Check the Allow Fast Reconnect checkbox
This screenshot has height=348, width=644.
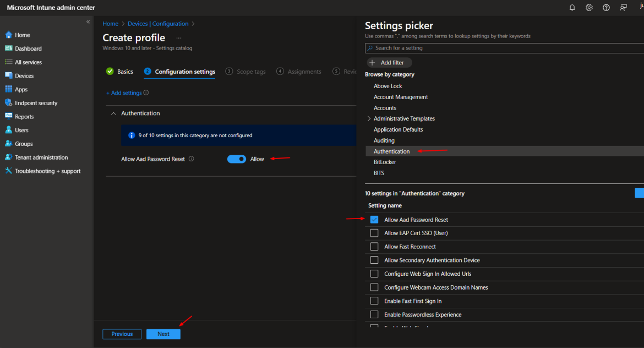point(374,247)
